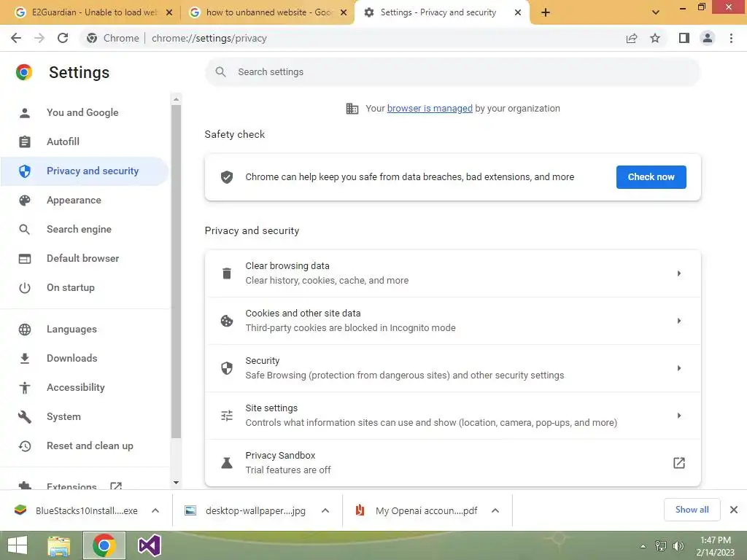Click the sidebar scrollbar down arrow

(x=177, y=483)
